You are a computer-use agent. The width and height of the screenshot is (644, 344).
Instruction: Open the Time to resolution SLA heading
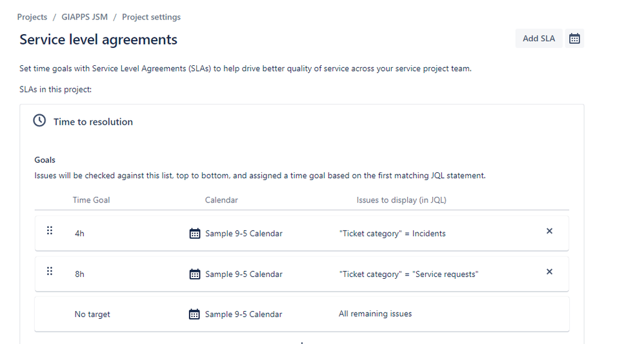tap(93, 121)
